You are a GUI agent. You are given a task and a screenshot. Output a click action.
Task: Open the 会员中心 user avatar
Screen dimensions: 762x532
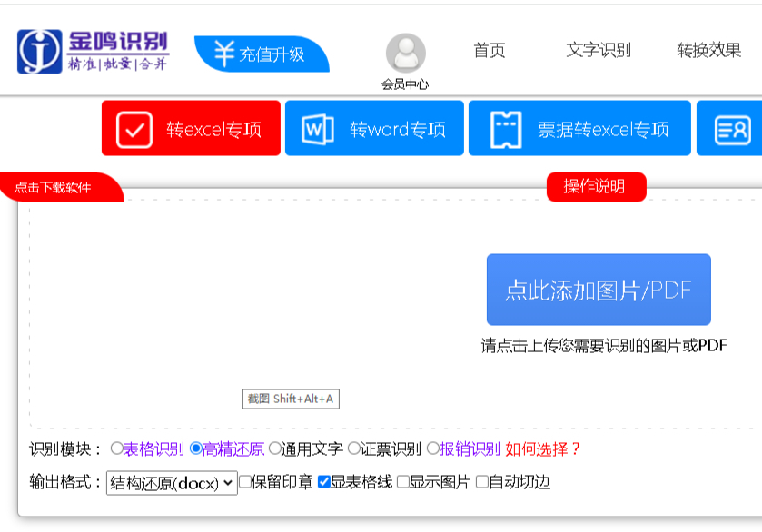tap(406, 53)
